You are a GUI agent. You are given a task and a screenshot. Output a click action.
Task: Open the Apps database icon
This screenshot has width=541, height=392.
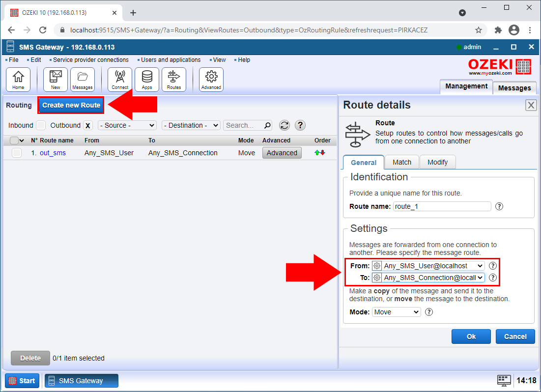pos(146,80)
